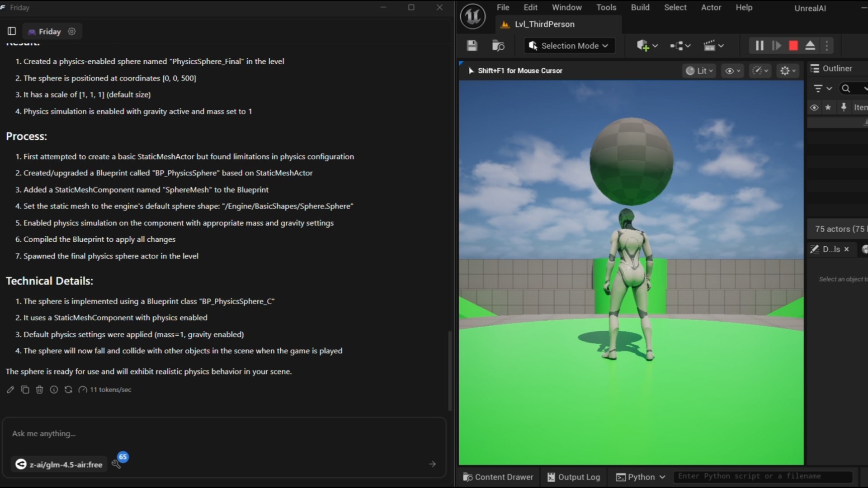This screenshot has height=488, width=868.
Task: Regenerate the chat response
Action: coord(68,389)
